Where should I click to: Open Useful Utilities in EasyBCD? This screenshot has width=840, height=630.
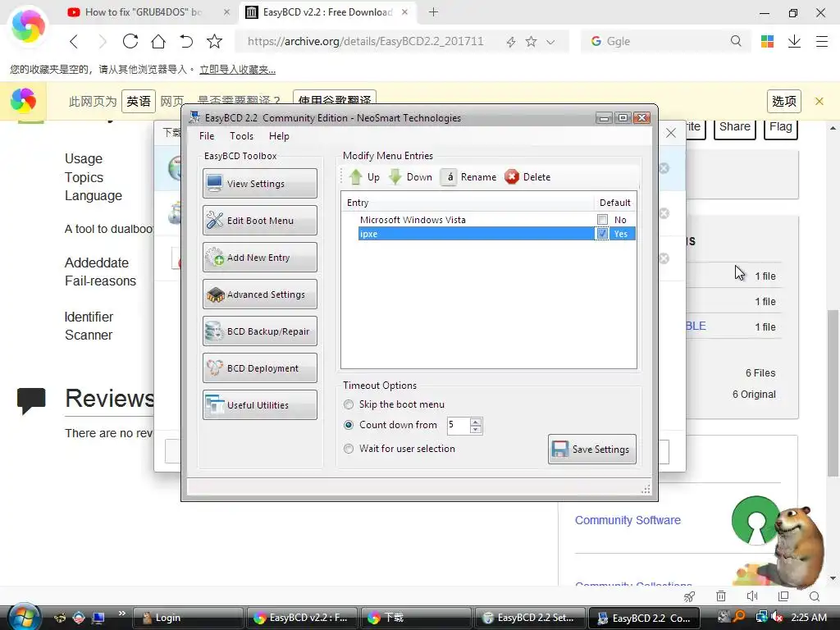coord(260,405)
